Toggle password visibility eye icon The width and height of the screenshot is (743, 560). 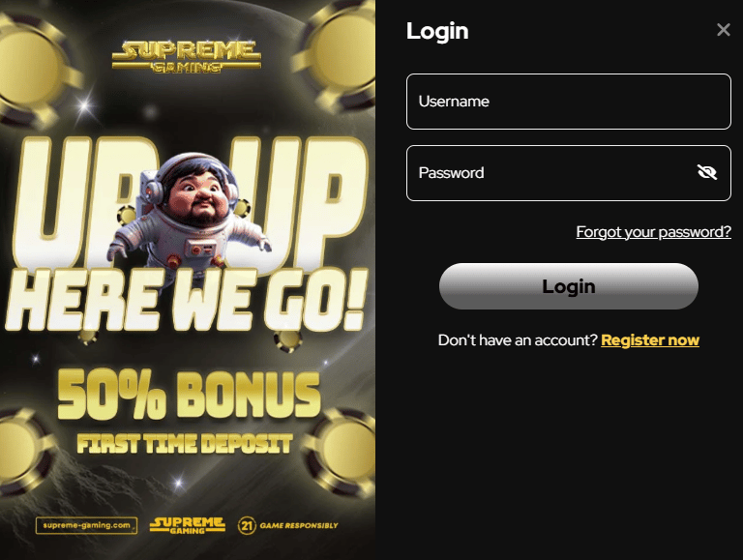pos(707,172)
